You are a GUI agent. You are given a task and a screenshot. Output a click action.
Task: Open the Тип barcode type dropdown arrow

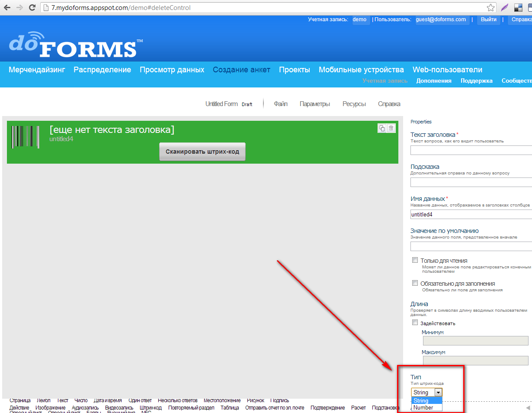tap(438, 392)
